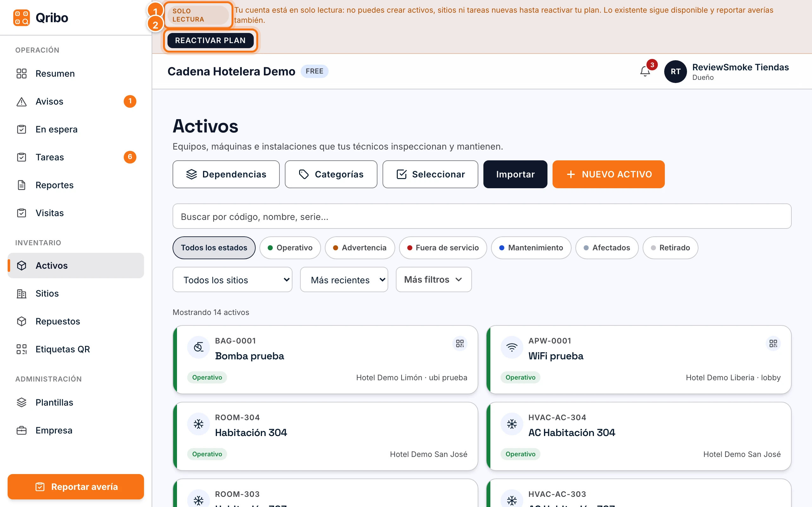Click the Nuevo Activo button
Viewport: 812px width, 507px height.
tap(608, 174)
